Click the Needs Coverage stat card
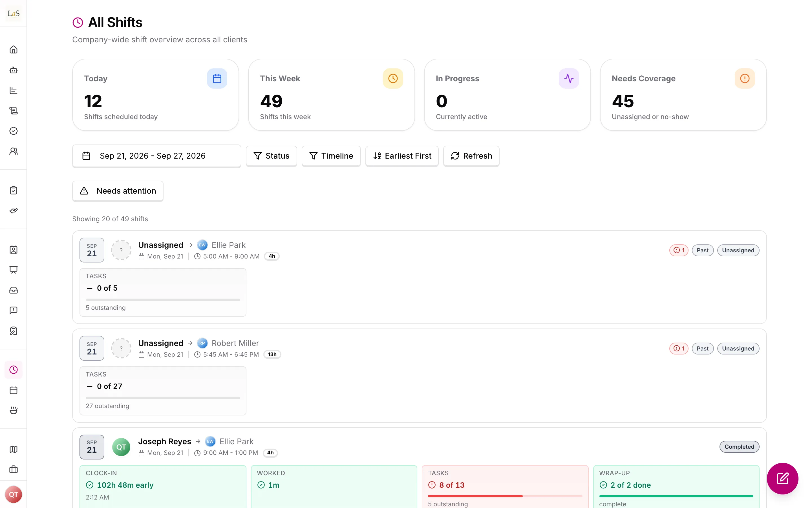 pos(683,95)
